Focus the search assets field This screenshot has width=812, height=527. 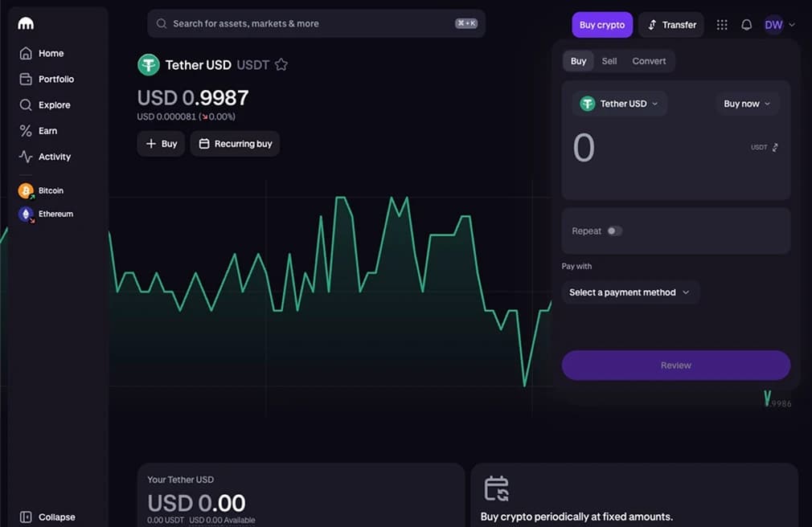[x=316, y=23]
